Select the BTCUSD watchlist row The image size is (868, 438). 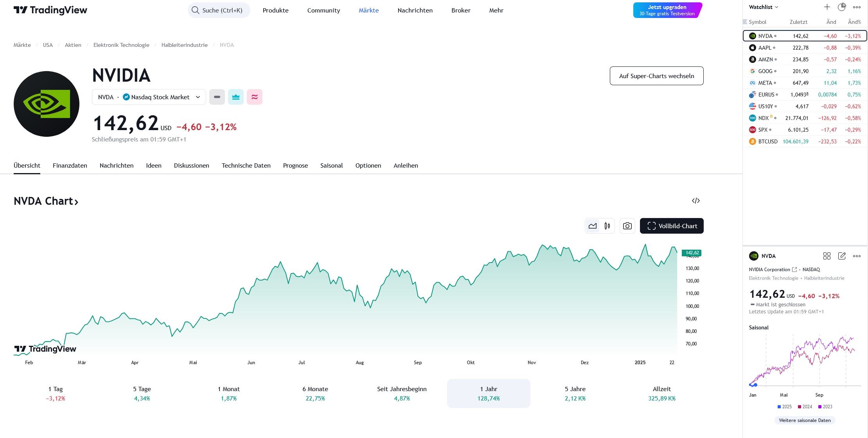[805, 141]
